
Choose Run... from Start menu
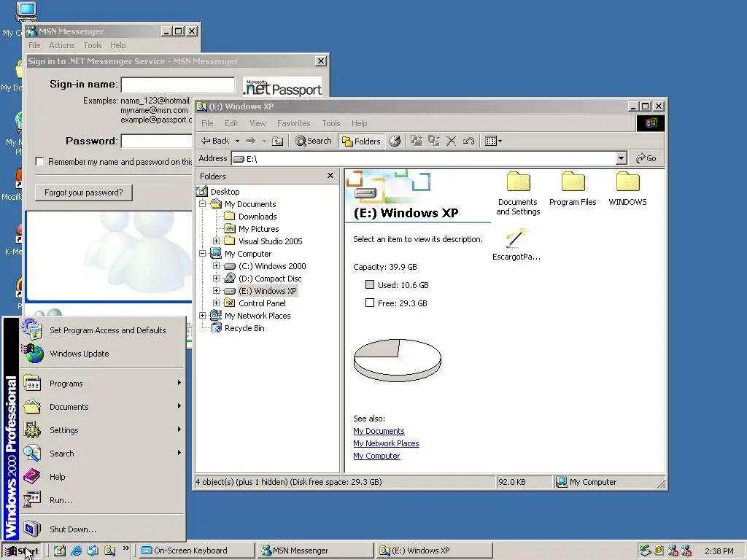[102, 500]
